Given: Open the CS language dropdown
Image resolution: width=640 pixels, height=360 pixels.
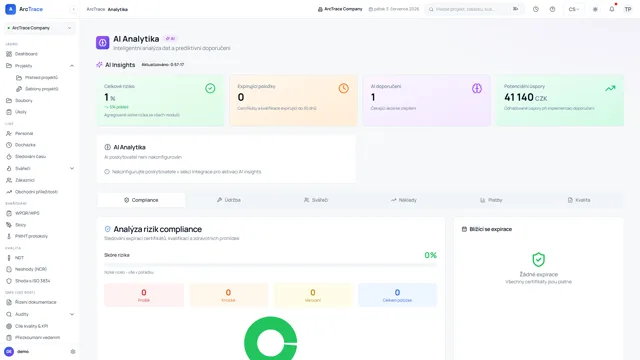Looking at the screenshot, I should click(574, 9).
